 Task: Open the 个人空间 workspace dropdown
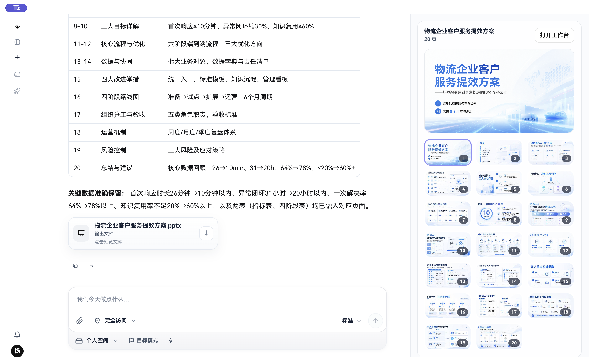(97, 341)
